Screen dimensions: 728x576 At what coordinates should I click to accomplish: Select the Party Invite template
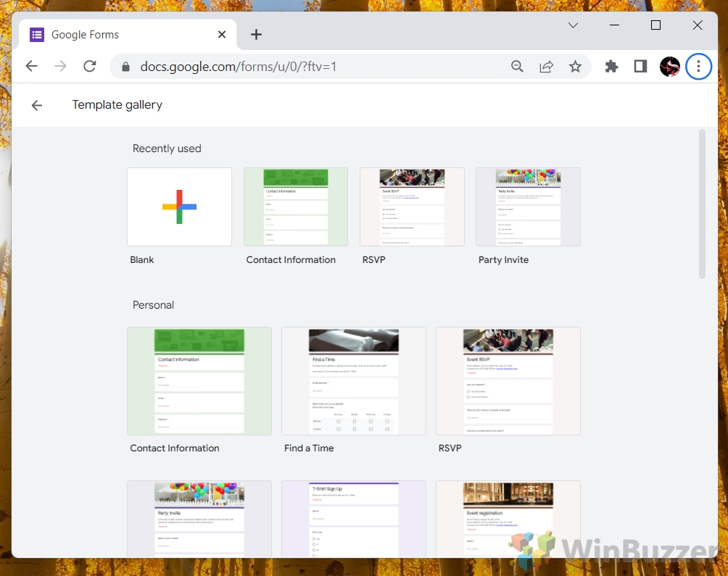tap(528, 206)
